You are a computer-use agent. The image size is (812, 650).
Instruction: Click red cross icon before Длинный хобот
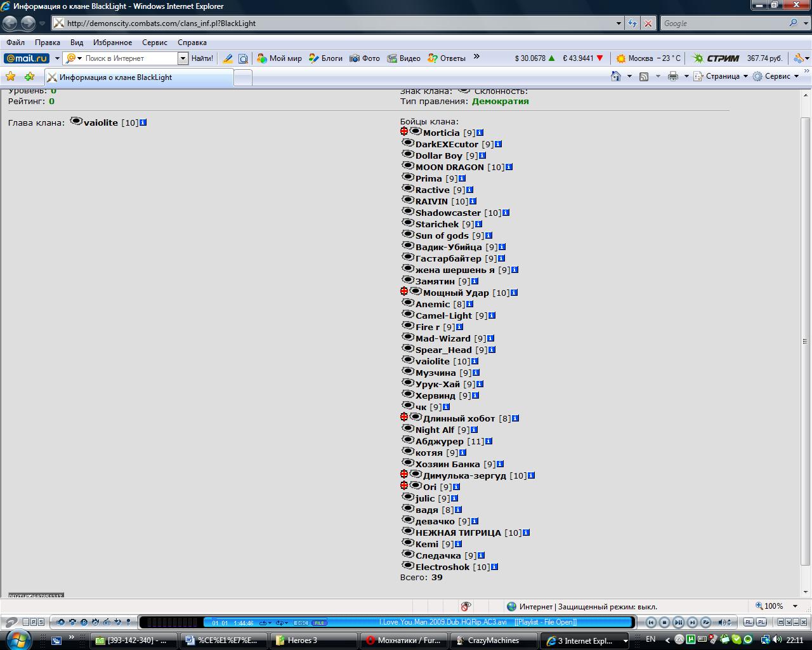coord(404,417)
